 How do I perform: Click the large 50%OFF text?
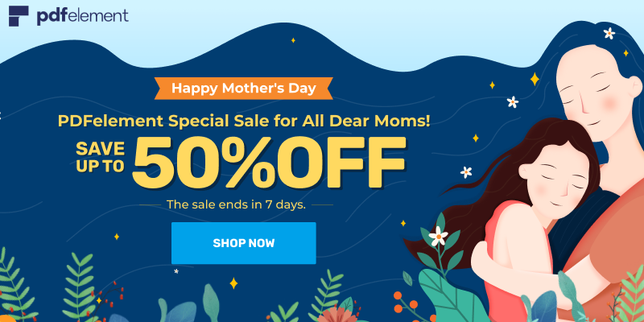(269, 160)
